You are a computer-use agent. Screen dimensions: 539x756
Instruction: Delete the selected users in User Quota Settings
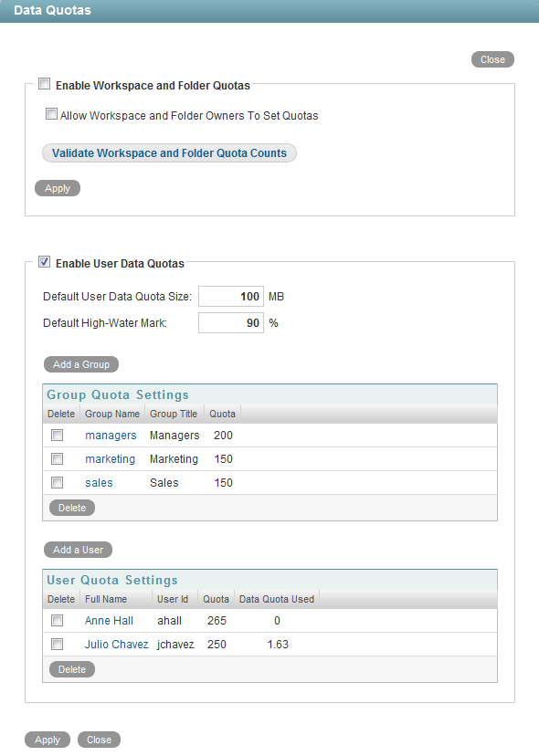71,668
